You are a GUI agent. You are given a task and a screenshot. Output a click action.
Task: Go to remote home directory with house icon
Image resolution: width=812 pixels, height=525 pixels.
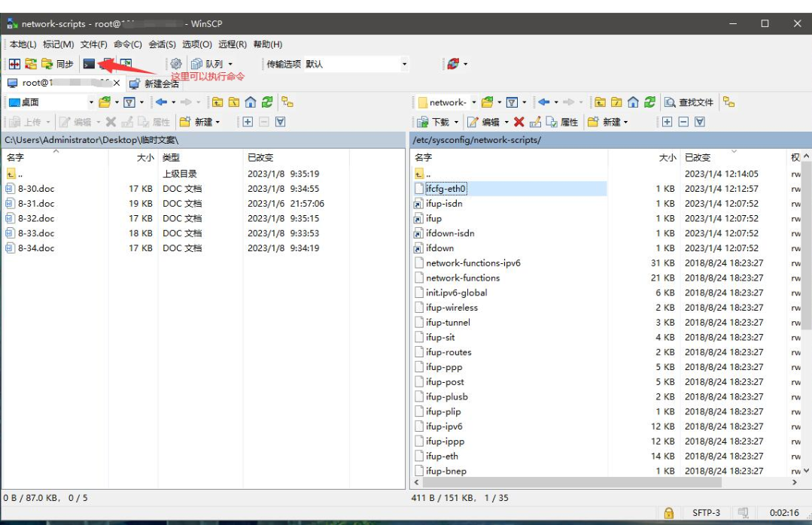[632, 102]
